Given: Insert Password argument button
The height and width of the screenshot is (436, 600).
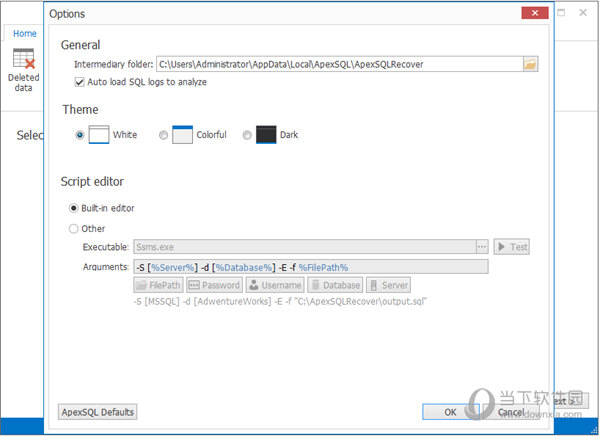Looking at the screenshot, I should pyautogui.click(x=214, y=285).
